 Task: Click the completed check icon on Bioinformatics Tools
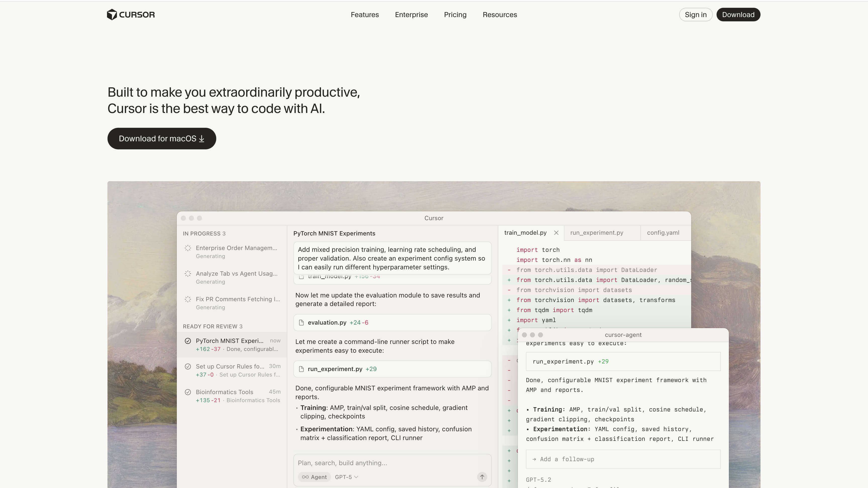pyautogui.click(x=188, y=392)
